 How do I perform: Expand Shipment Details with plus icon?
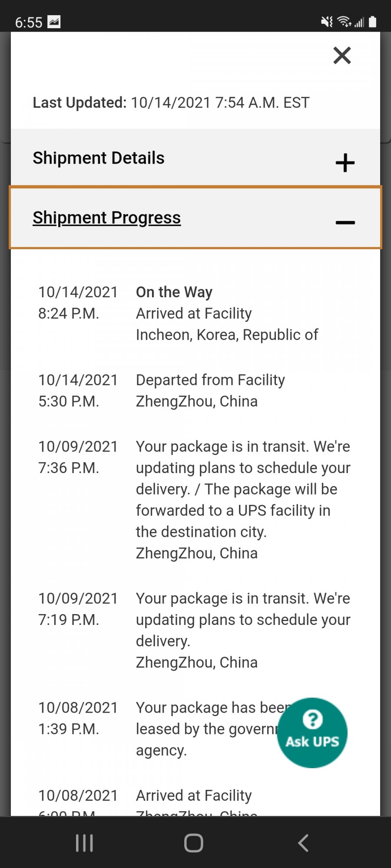point(345,163)
